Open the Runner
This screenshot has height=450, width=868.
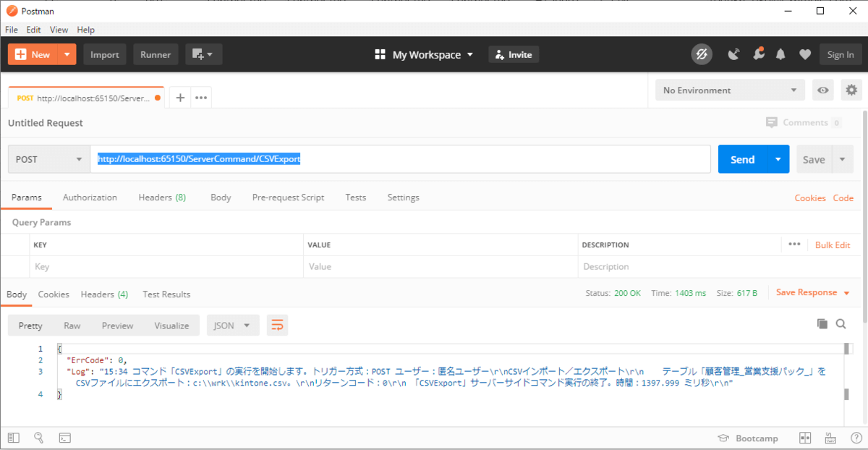point(156,54)
